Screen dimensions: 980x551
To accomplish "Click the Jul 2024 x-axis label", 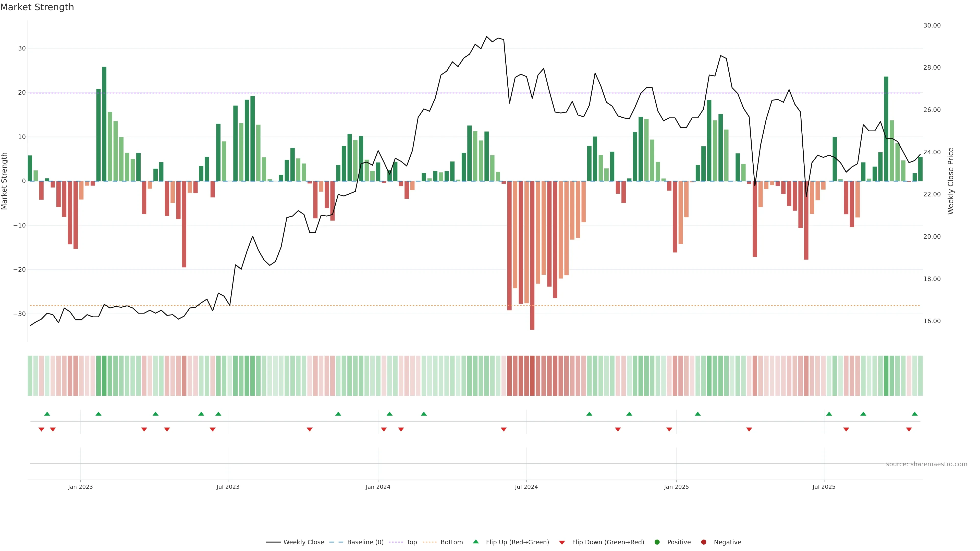I will pos(526,487).
